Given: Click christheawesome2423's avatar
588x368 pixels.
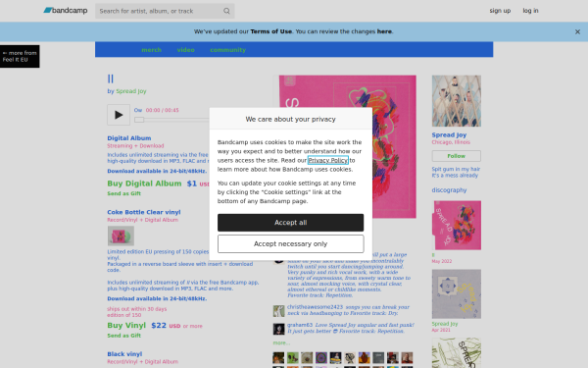Looking at the screenshot, I should (278, 311).
